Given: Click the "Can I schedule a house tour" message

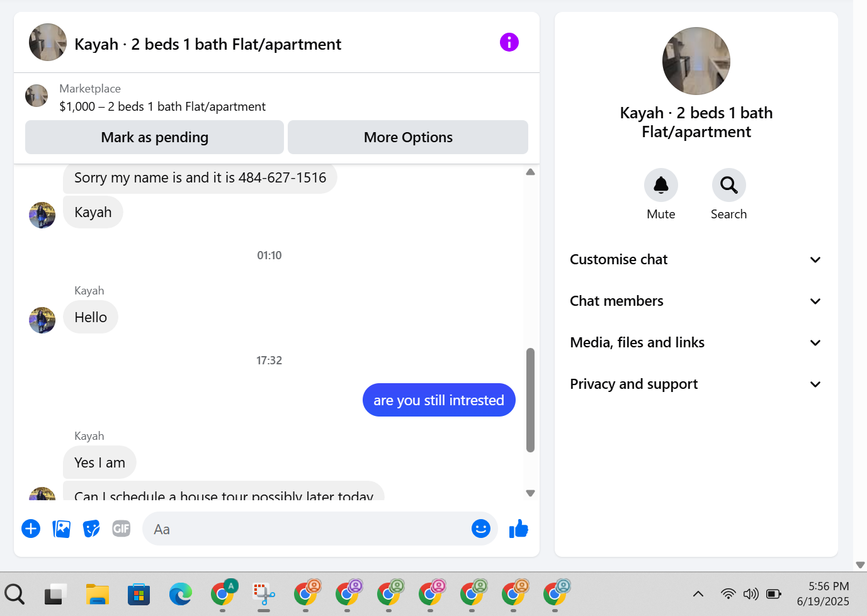Looking at the screenshot, I should point(224,491).
